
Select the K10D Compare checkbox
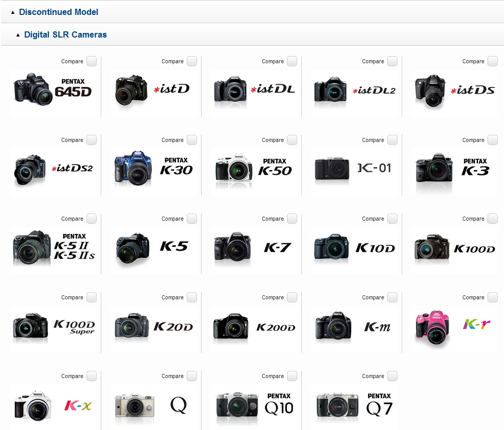point(392,219)
